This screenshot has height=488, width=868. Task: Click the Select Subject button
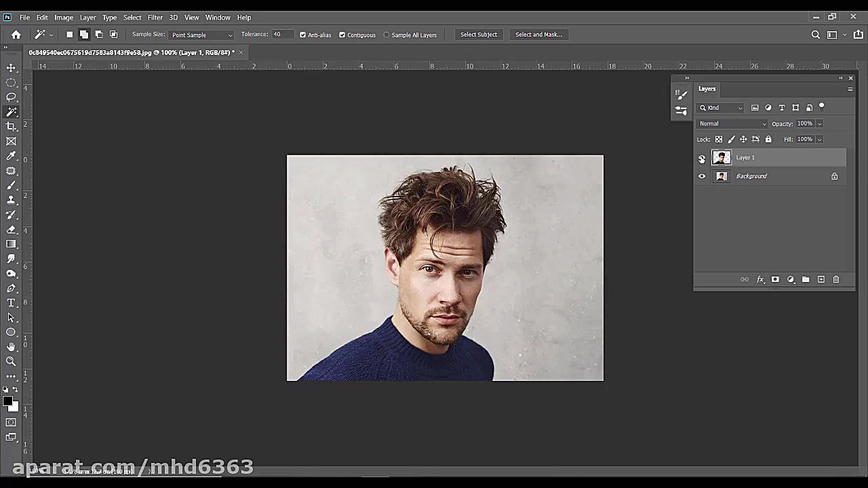tap(479, 35)
